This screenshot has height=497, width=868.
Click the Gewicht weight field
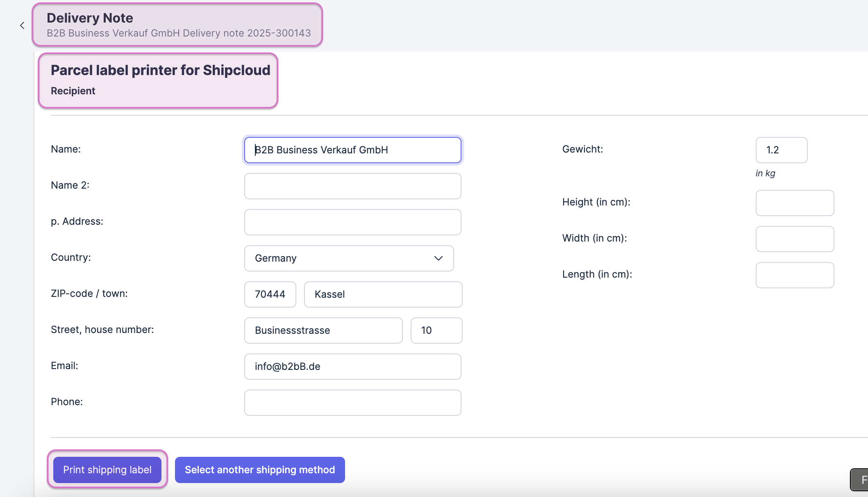pyautogui.click(x=781, y=150)
